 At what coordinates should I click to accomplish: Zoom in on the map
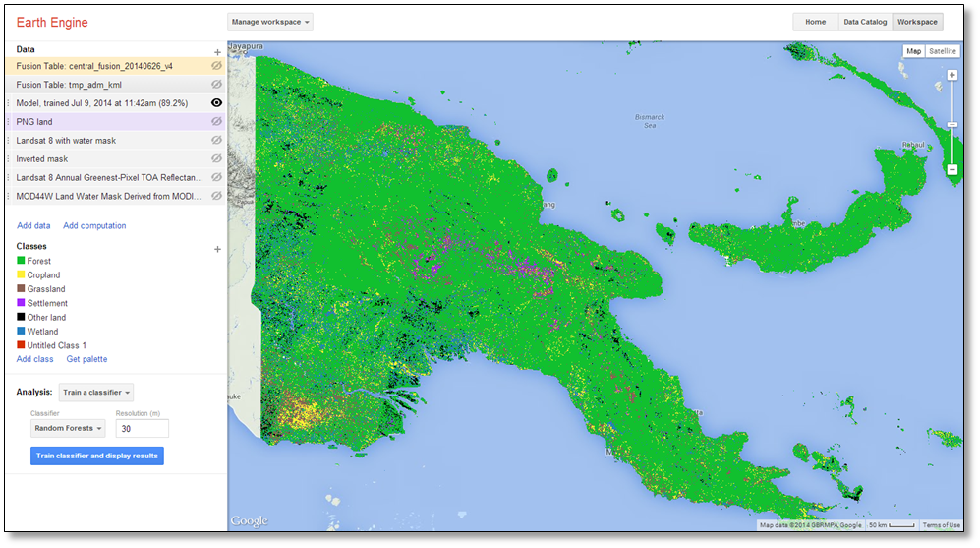(951, 75)
